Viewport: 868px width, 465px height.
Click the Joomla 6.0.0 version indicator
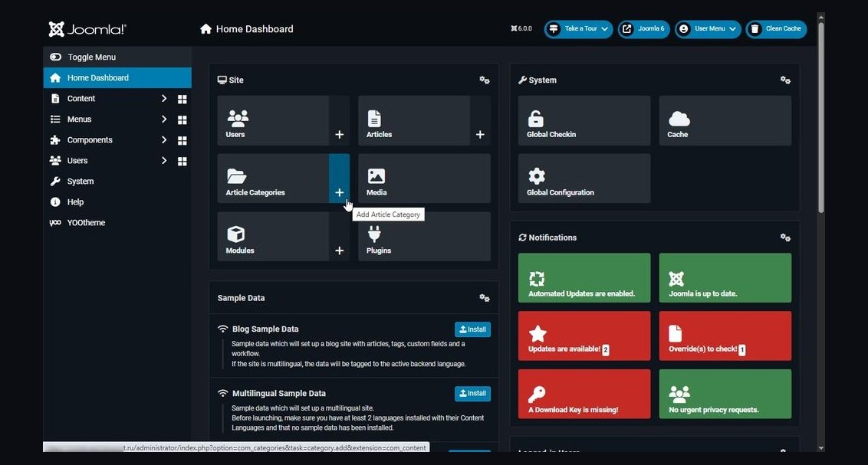point(521,29)
